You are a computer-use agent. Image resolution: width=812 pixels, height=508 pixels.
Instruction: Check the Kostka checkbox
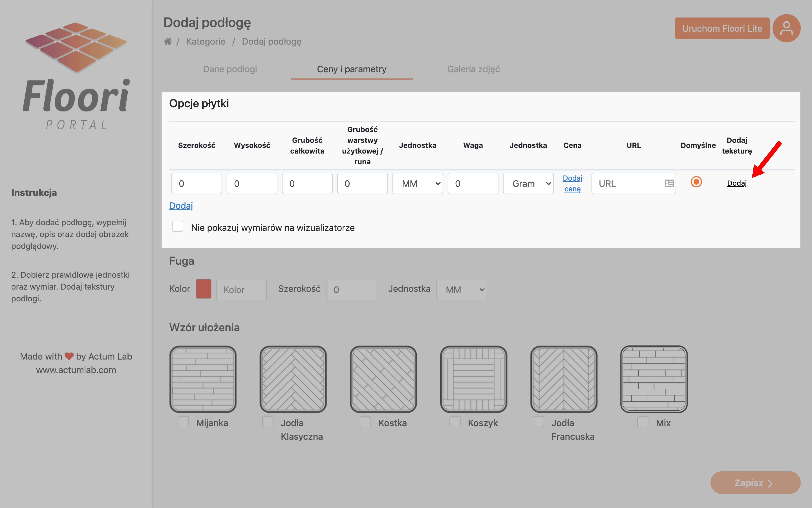[x=365, y=422]
